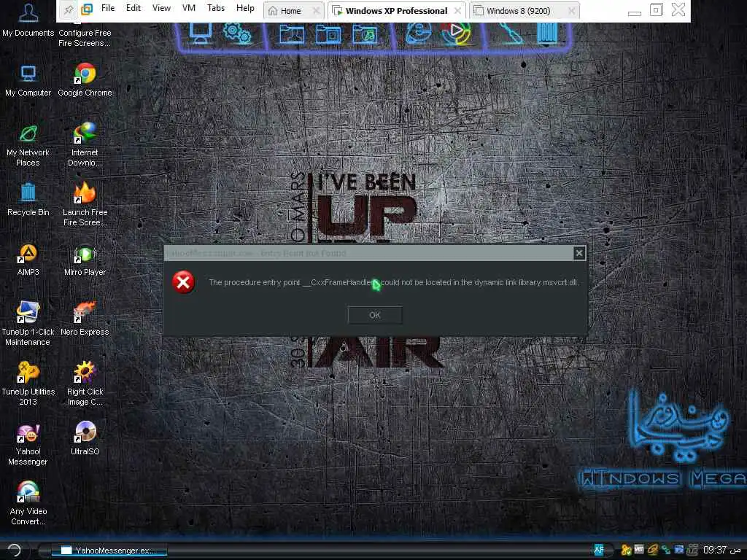Open the VMware Help menu
This screenshot has width=747, height=560.
click(245, 8)
